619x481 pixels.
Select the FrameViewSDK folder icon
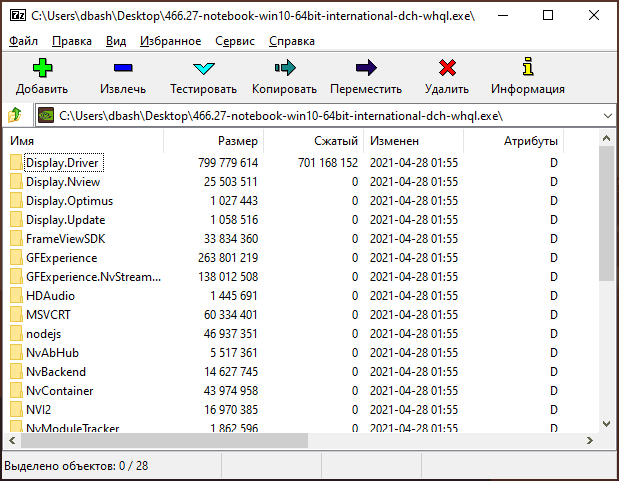tap(16, 239)
